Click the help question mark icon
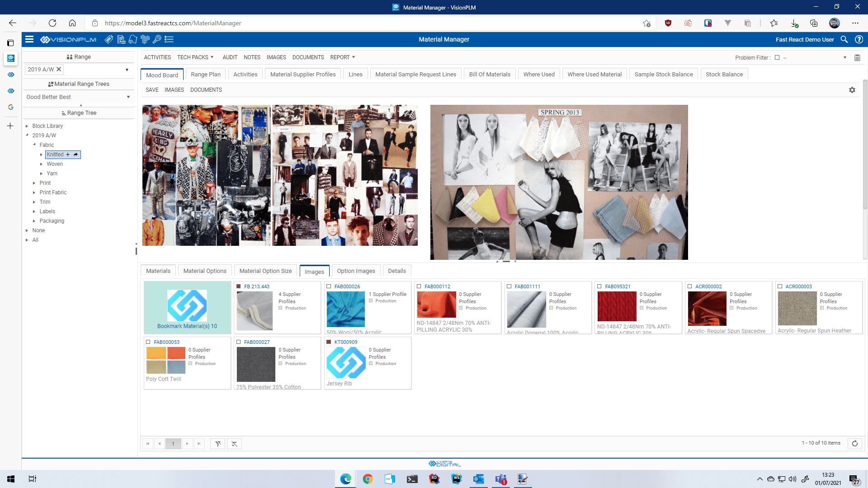Viewport: 868px width, 488px height. 859,39
